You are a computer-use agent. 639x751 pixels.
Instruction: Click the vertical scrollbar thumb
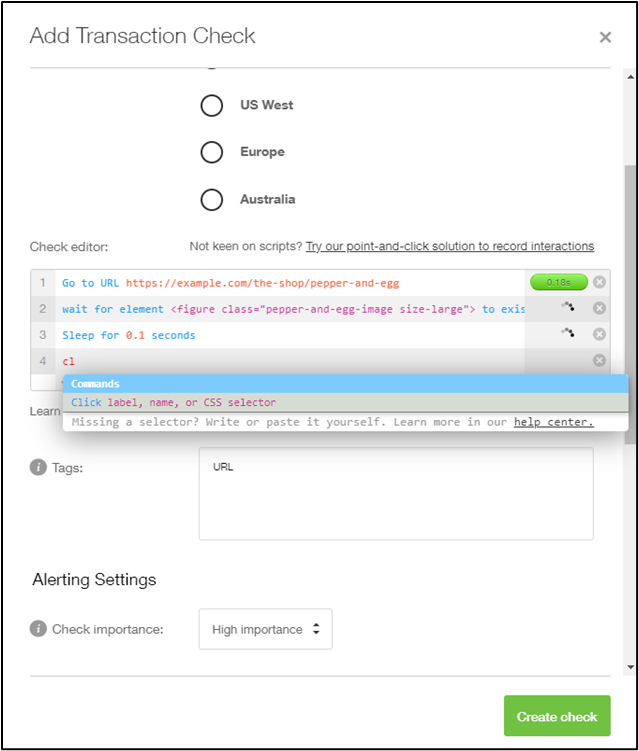[x=630, y=305]
